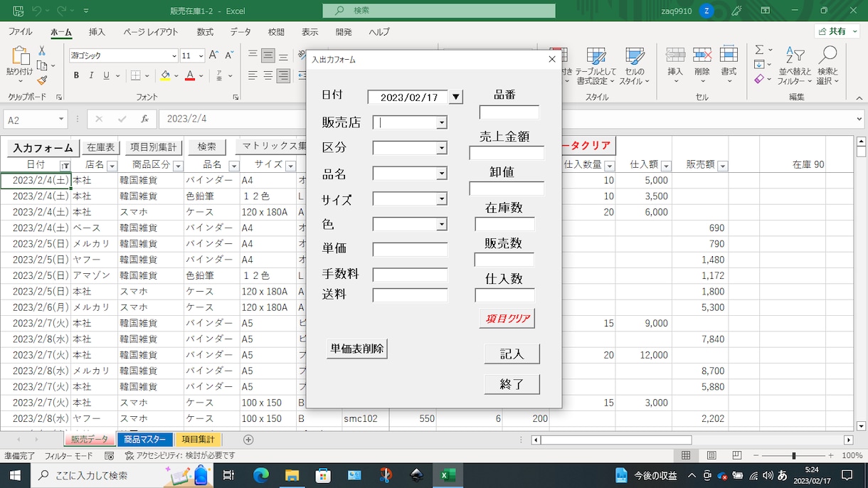Open Cell Styles gallery
Viewport: 868px width, 488px height.
(x=634, y=66)
